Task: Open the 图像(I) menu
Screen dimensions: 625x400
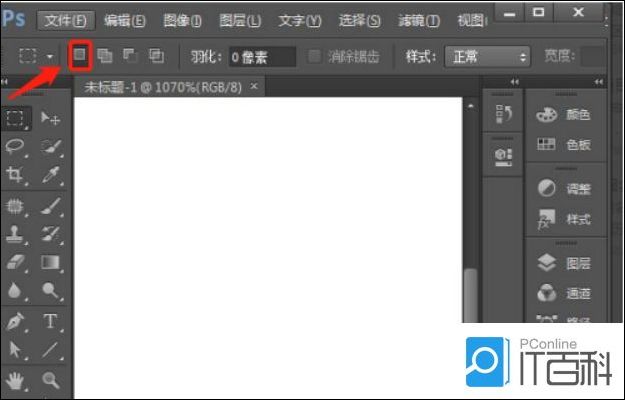Action: coord(183,20)
